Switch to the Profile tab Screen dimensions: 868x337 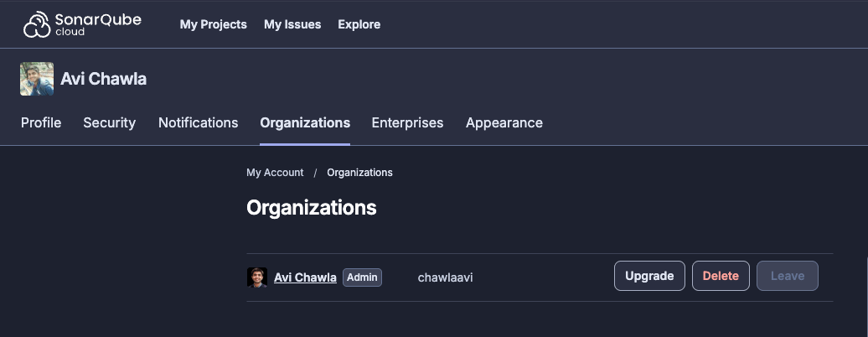(41, 122)
